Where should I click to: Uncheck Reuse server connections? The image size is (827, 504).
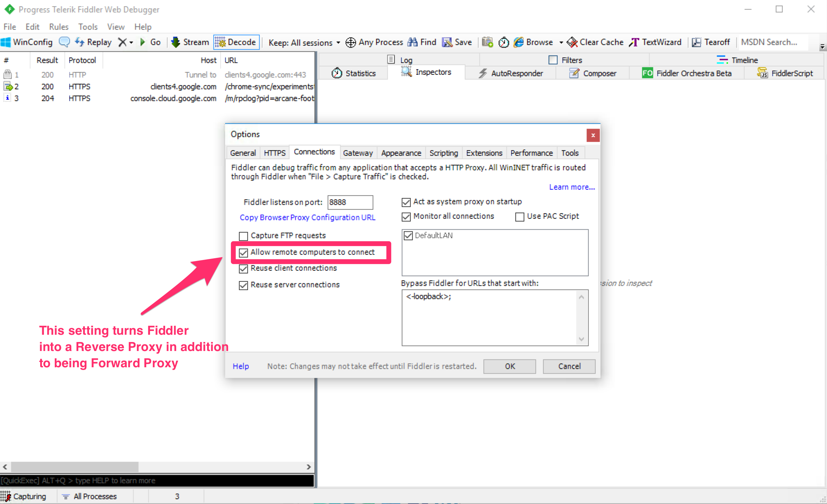(x=243, y=285)
